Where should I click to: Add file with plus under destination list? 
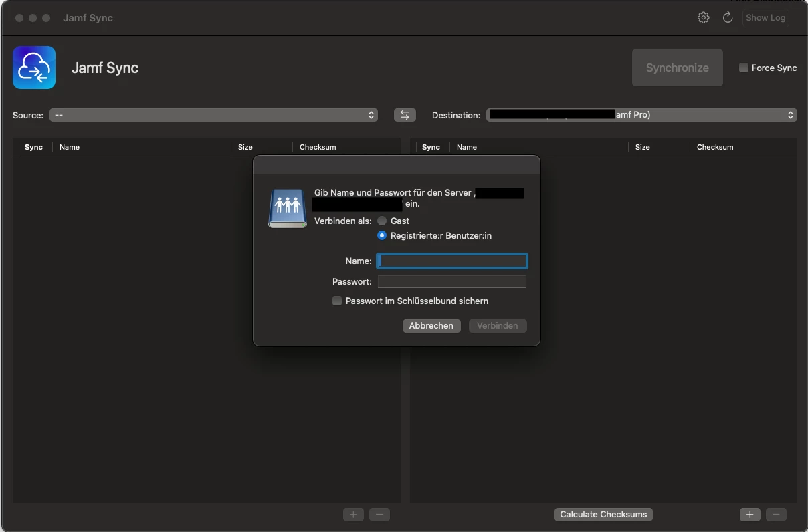tap(750, 514)
